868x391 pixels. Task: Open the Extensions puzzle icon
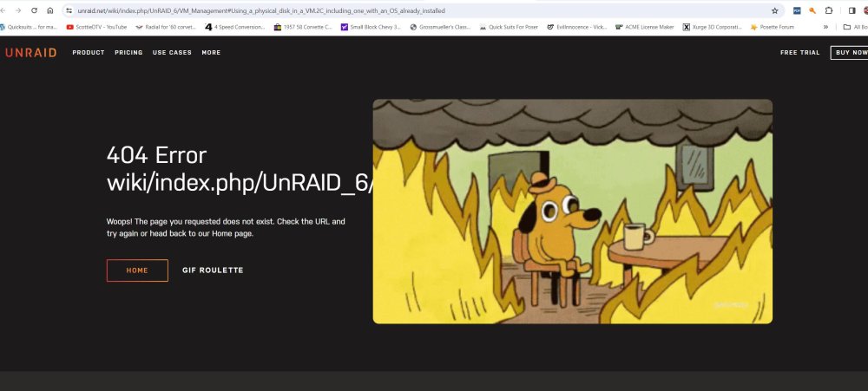point(829,10)
